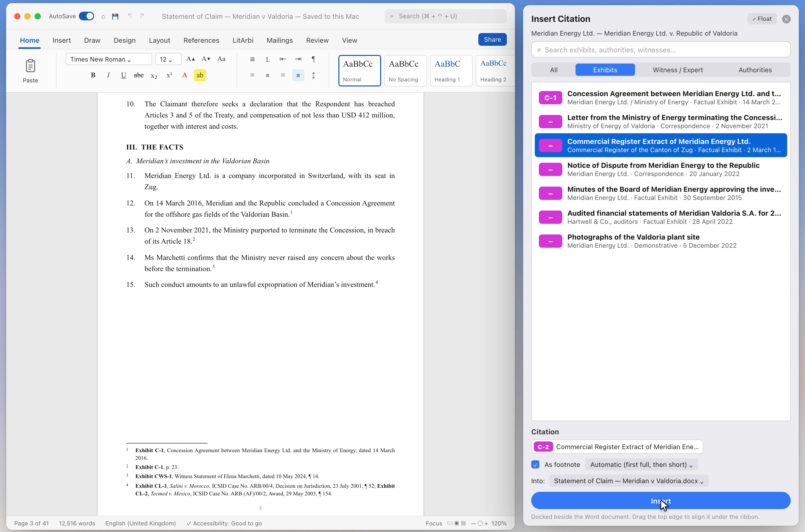
Task: Click English (United Kingdom) in status bar
Action: [140, 523]
